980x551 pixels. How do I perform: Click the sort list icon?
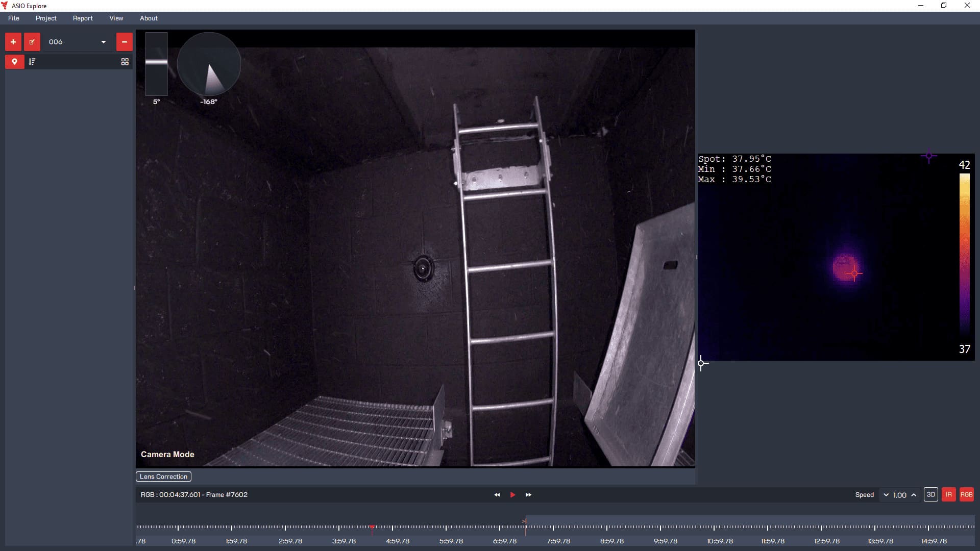point(32,62)
